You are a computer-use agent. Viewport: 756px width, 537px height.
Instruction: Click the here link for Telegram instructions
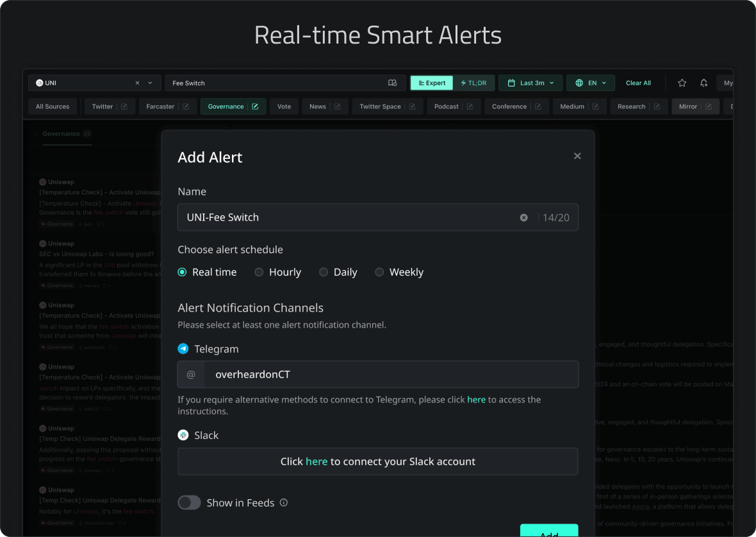[477, 400]
